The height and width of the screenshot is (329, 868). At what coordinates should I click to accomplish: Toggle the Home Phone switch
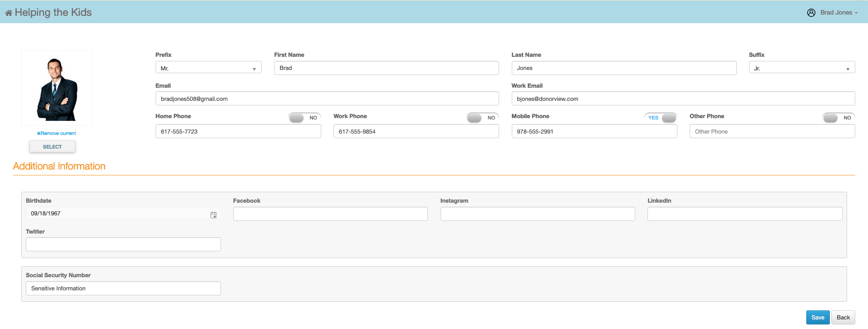(304, 118)
